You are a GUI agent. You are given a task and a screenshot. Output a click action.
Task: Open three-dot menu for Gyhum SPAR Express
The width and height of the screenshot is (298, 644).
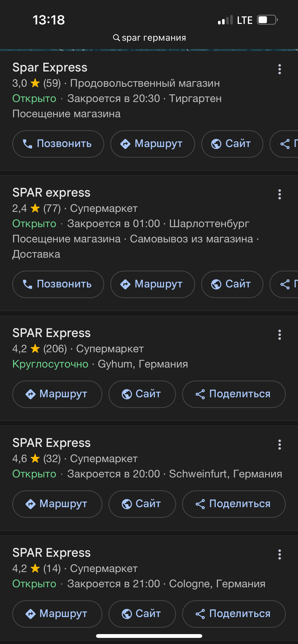tap(279, 335)
